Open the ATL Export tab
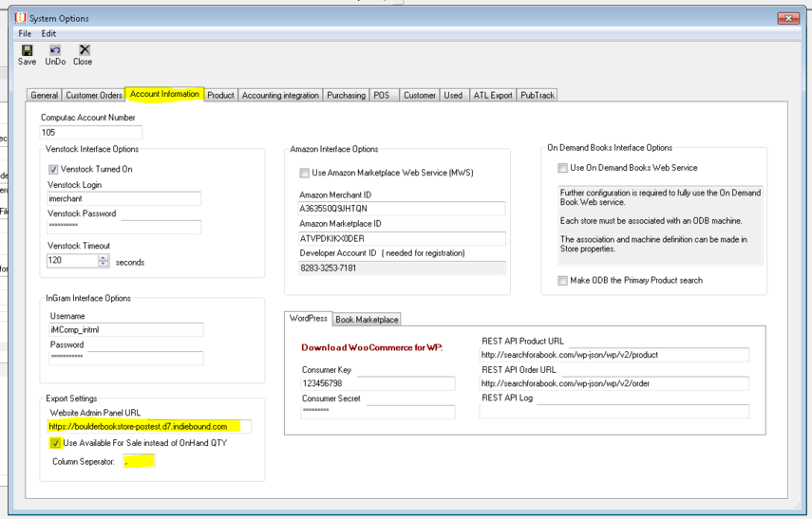The height and width of the screenshot is (519, 812). 493,95
